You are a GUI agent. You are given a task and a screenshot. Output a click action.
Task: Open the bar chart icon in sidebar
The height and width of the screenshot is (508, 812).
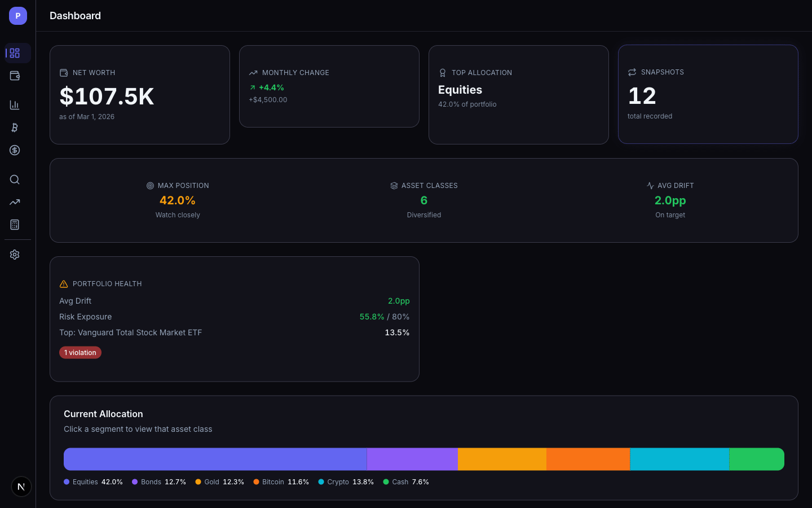(x=15, y=105)
